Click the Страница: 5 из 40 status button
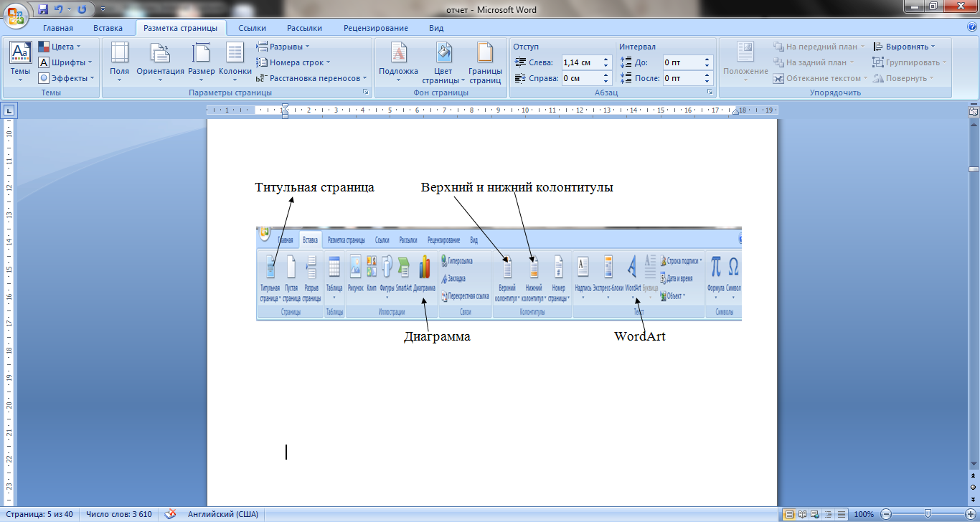980x522 pixels. 38,514
